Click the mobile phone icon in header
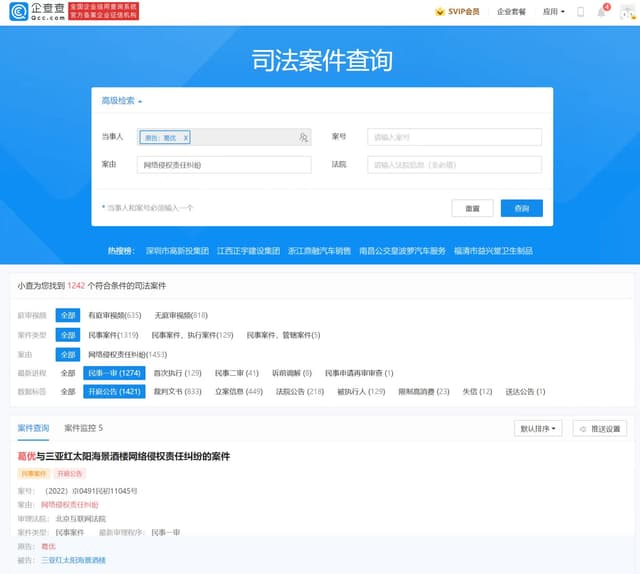Screen dimensions: 640x574 (580, 12)
